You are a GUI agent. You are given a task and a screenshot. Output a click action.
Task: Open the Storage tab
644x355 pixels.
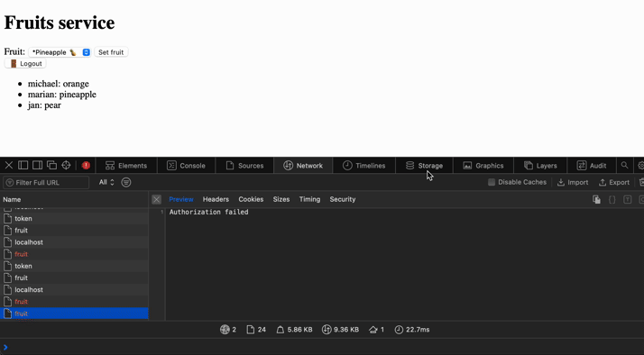[x=424, y=166]
